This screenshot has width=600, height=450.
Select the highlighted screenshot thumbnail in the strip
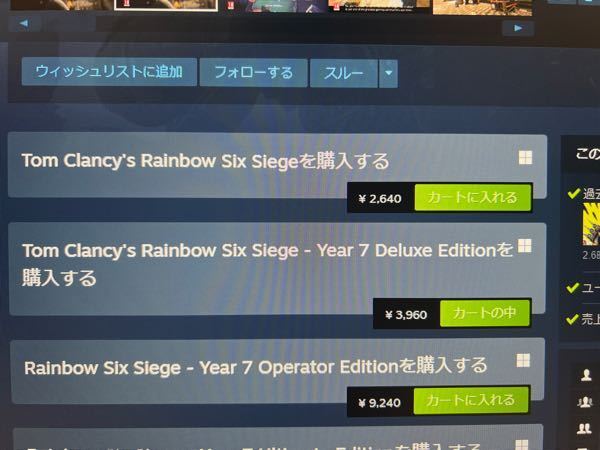click(x=166, y=5)
